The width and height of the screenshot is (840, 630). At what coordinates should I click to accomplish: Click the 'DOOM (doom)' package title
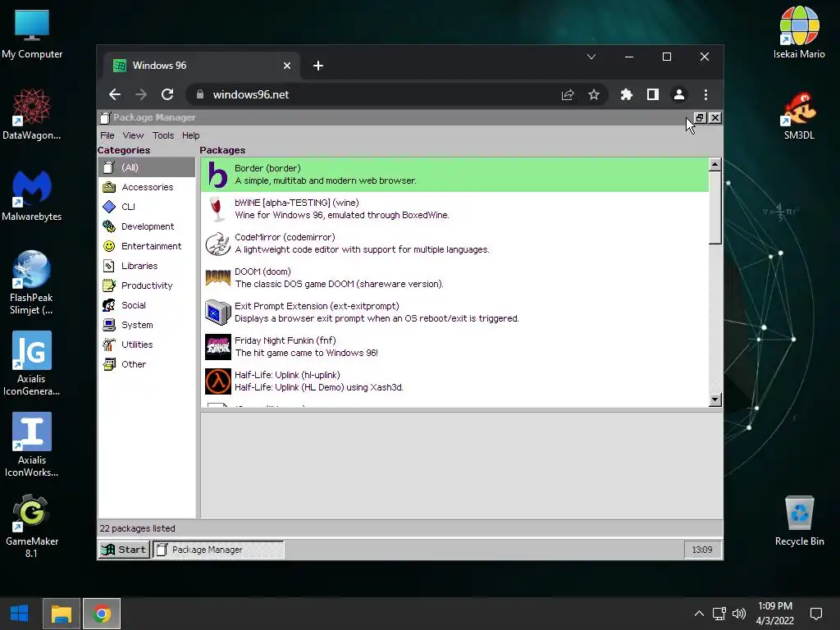coord(262,272)
